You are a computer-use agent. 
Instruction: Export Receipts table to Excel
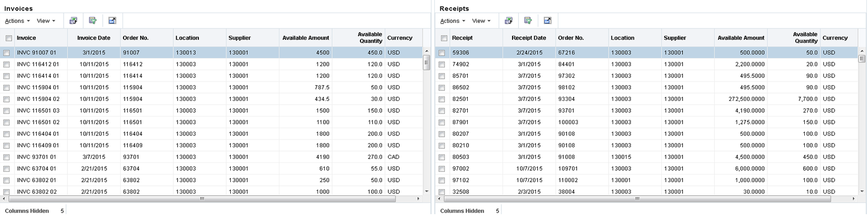(508, 21)
